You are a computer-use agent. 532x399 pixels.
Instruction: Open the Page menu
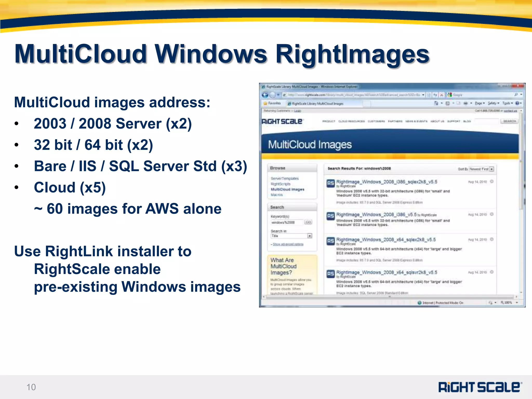point(480,103)
